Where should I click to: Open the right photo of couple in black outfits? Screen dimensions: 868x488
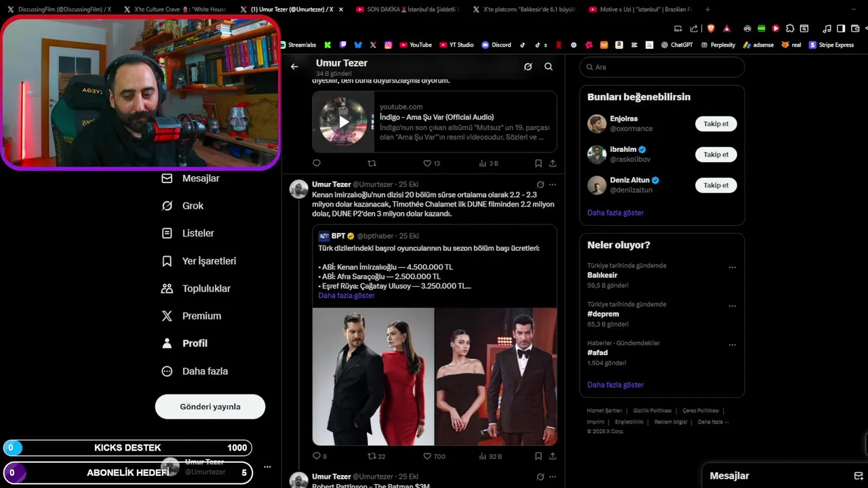click(496, 376)
